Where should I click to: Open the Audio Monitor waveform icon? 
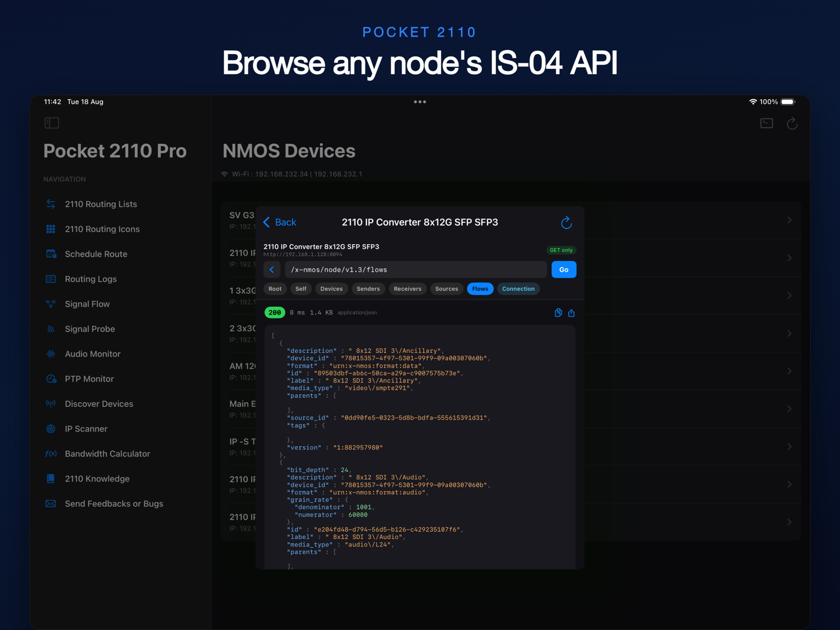tap(51, 354)
